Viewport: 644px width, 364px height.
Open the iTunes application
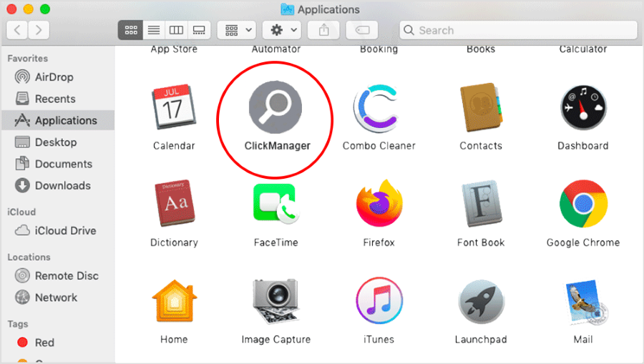point(379,301)
